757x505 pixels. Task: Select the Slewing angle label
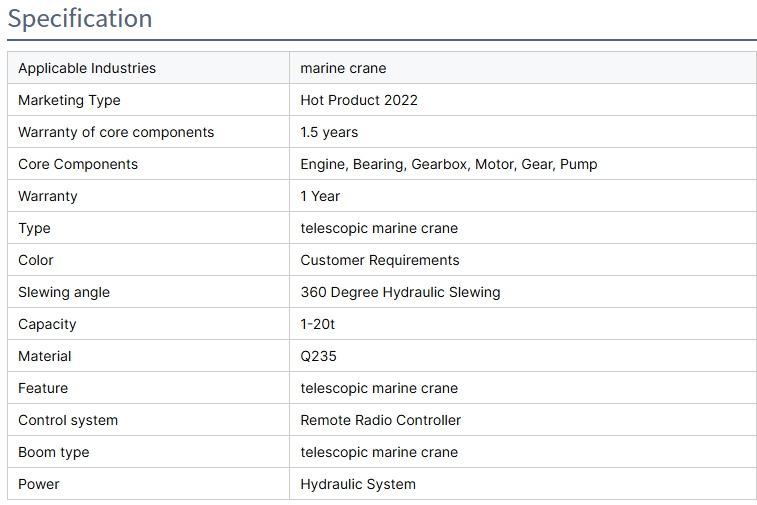point(64,292)
